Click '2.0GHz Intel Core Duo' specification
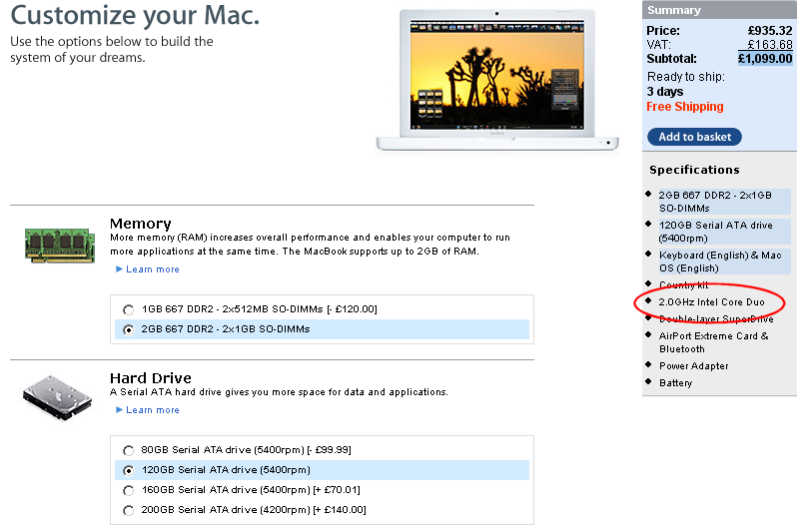The image size is (812, 529). tap(711, 302)
